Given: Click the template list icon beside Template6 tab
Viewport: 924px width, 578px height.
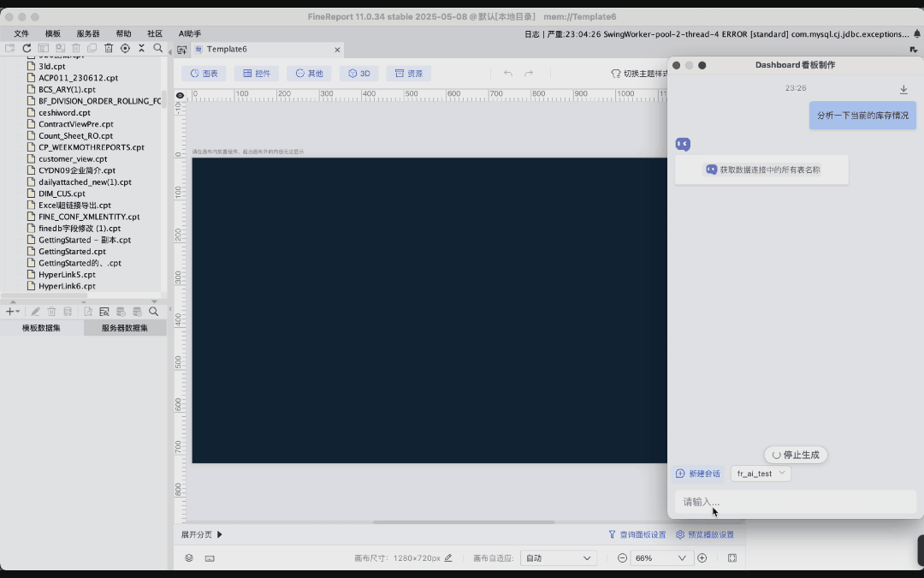Looking at the screenshot, I should [x=182, y=50].
